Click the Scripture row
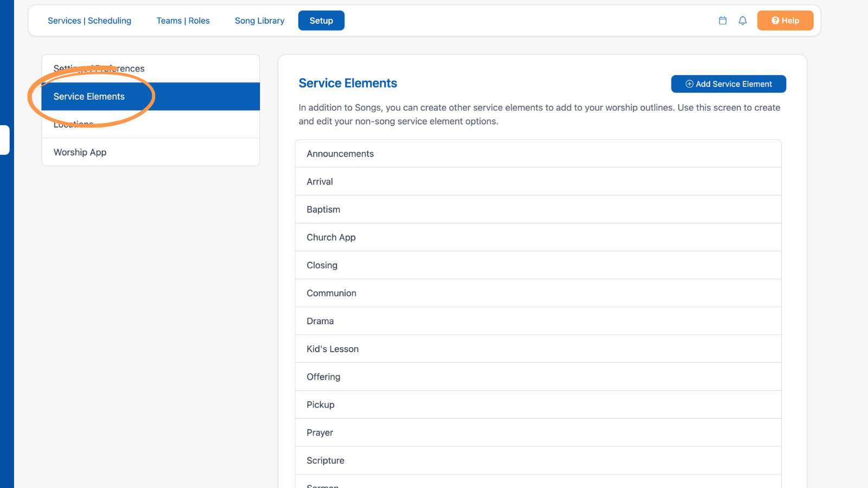Image resolution: width=868 pixels, height=488 pixels. click(538, 461)
